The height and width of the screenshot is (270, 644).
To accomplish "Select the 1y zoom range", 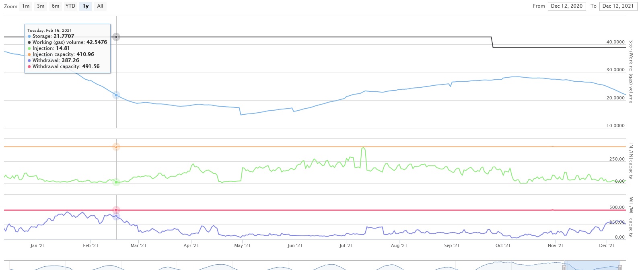I will click(86, 6).
